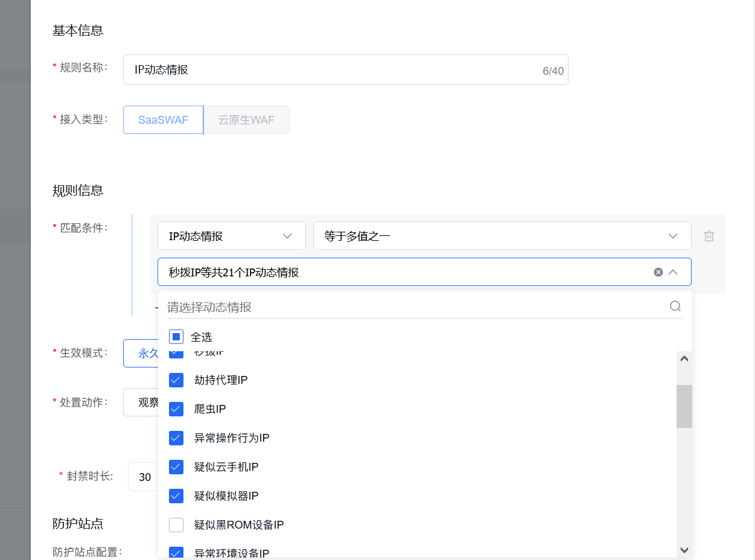755x560 pixels.
Task: Select the 云原生WAF access type tab
Action: pos(246,119)
